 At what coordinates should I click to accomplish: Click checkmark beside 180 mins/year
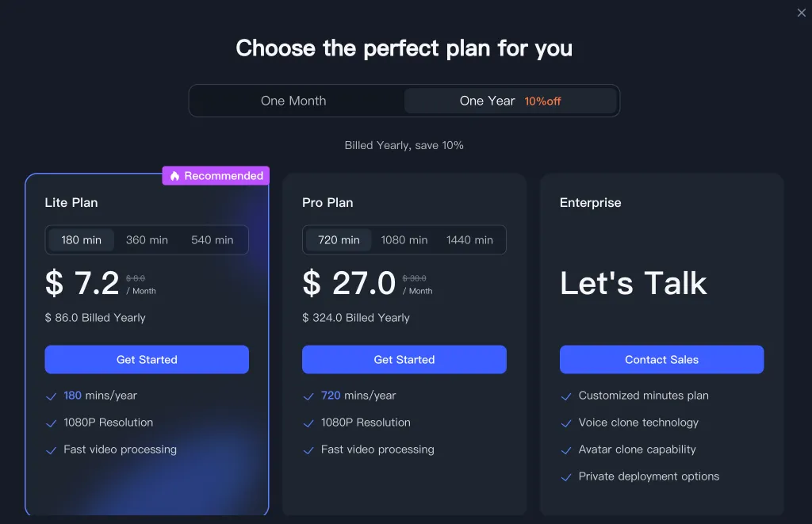click(52, 396)
